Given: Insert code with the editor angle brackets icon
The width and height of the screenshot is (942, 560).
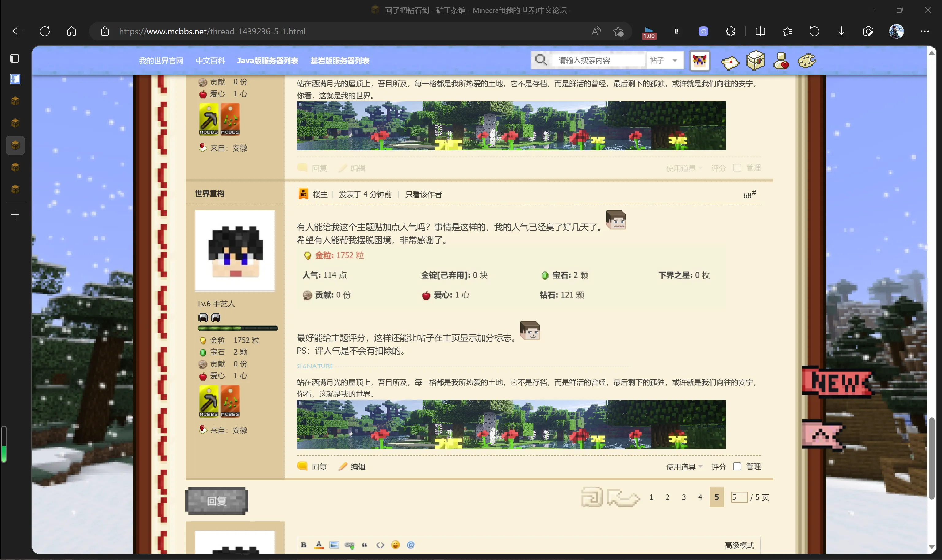Looking at the screenshot, I should point(380,545).
